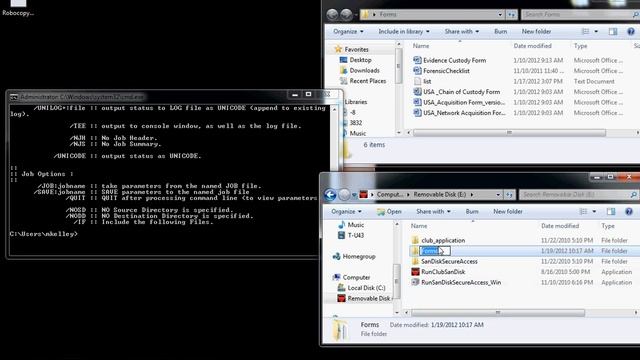Expand address history dropdown in Removable Disk window

[x=498, y=195]
